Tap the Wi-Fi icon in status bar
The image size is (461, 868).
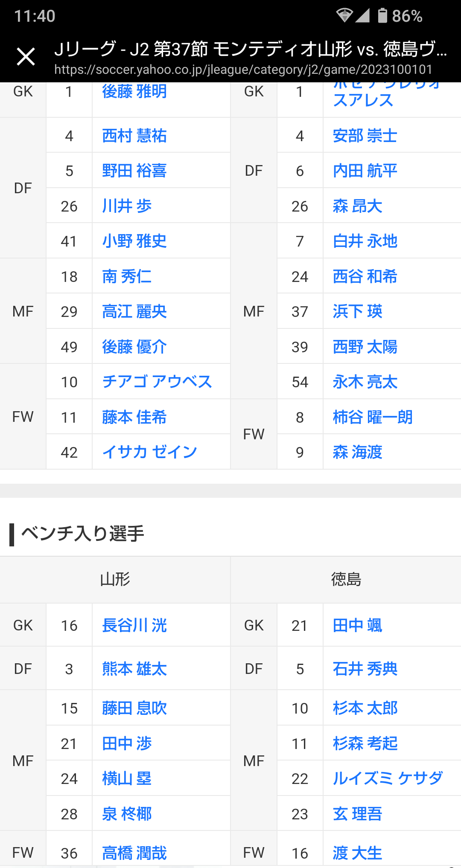(344, 16)
